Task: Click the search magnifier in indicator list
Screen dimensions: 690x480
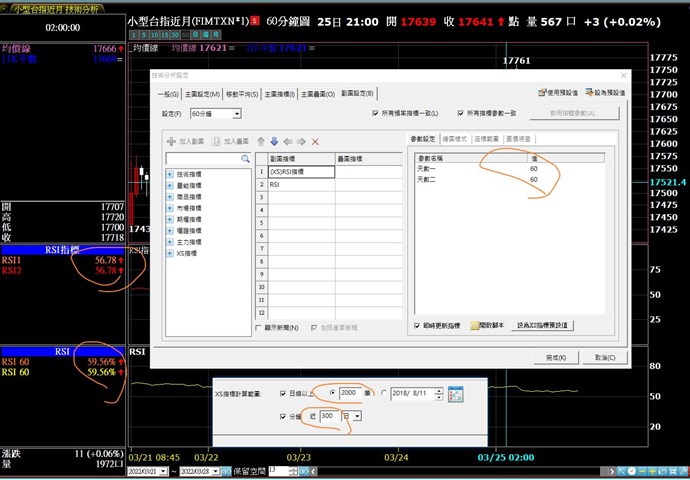Action: tap(245, 159)
